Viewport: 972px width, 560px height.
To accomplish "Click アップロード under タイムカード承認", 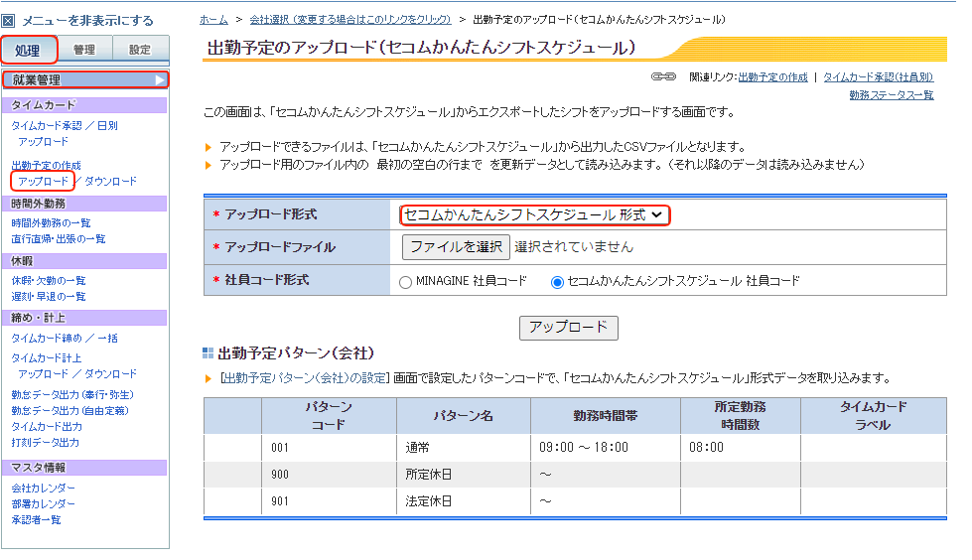I will tap(44, 141).
